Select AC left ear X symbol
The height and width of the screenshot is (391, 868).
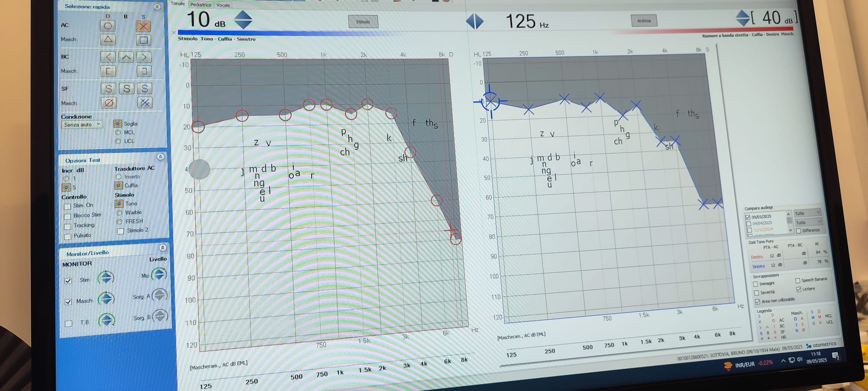click(143, 26)
